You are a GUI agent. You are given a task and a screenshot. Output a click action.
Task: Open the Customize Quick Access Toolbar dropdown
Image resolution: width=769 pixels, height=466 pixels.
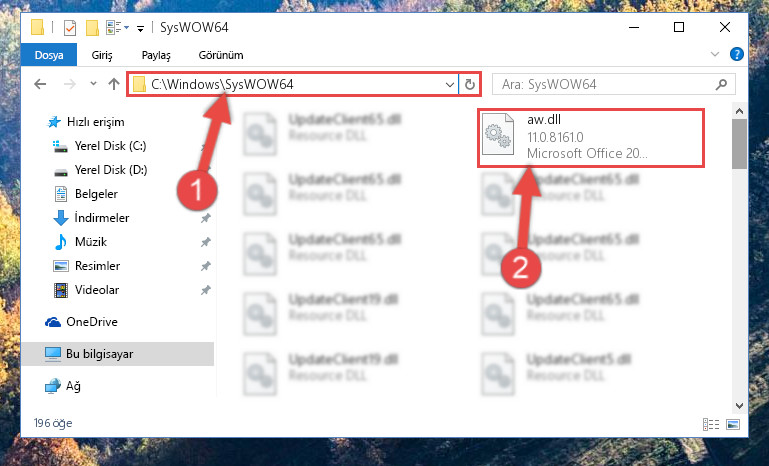140,28
